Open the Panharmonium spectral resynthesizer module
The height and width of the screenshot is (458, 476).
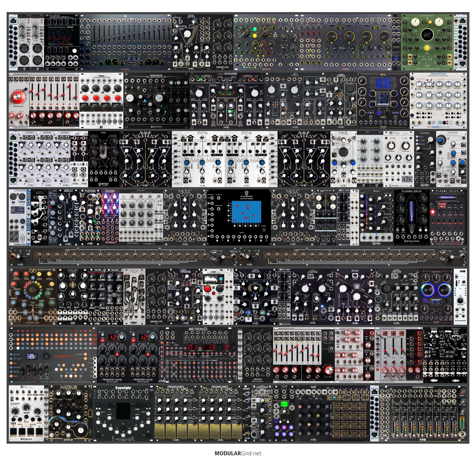point(438,101)
